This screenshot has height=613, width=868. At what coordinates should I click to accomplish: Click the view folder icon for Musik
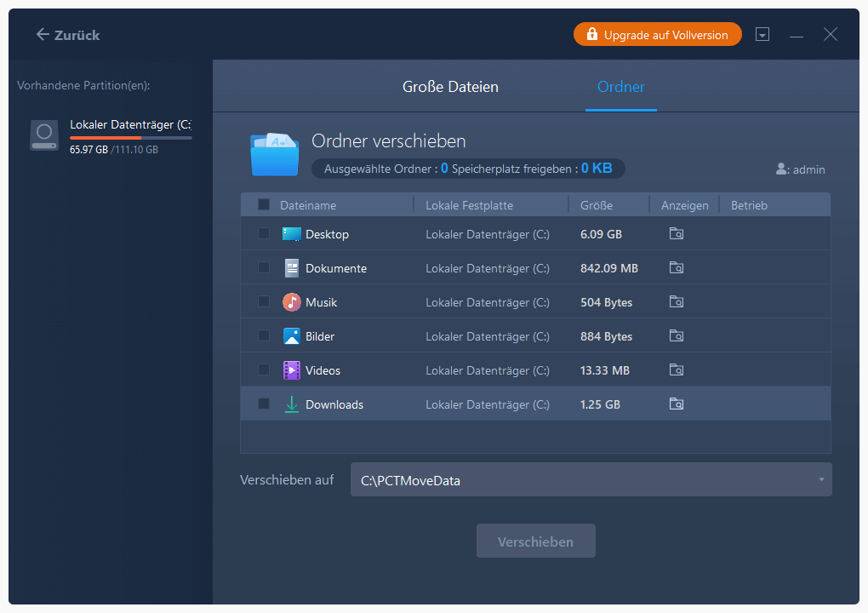click(x=676, y=302)
